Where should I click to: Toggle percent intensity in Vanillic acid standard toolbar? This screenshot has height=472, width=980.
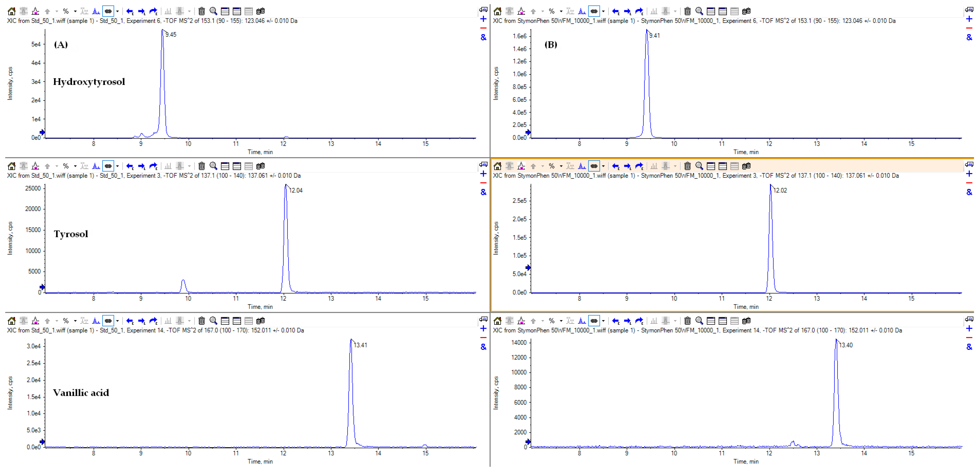(66, 321)
